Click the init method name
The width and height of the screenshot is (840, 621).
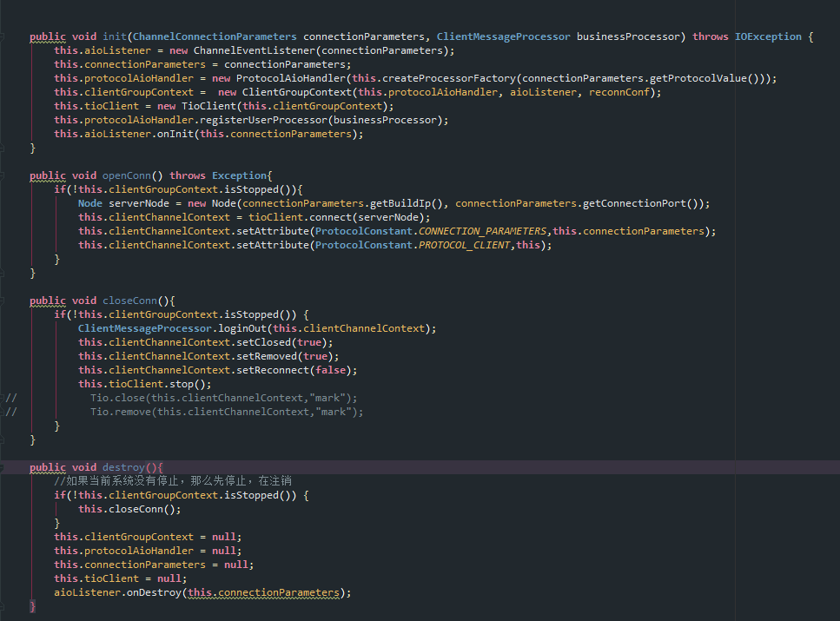(114, 36)
